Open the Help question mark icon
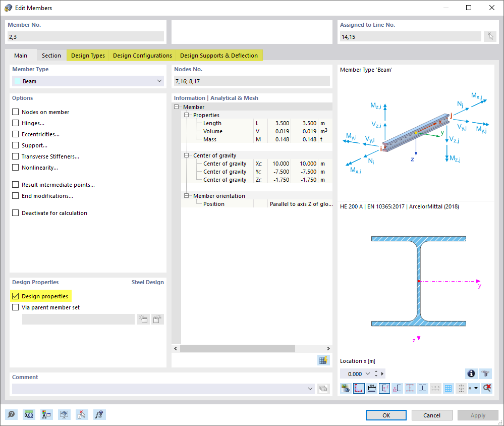504x426 pixels. (x=11, y=414)
